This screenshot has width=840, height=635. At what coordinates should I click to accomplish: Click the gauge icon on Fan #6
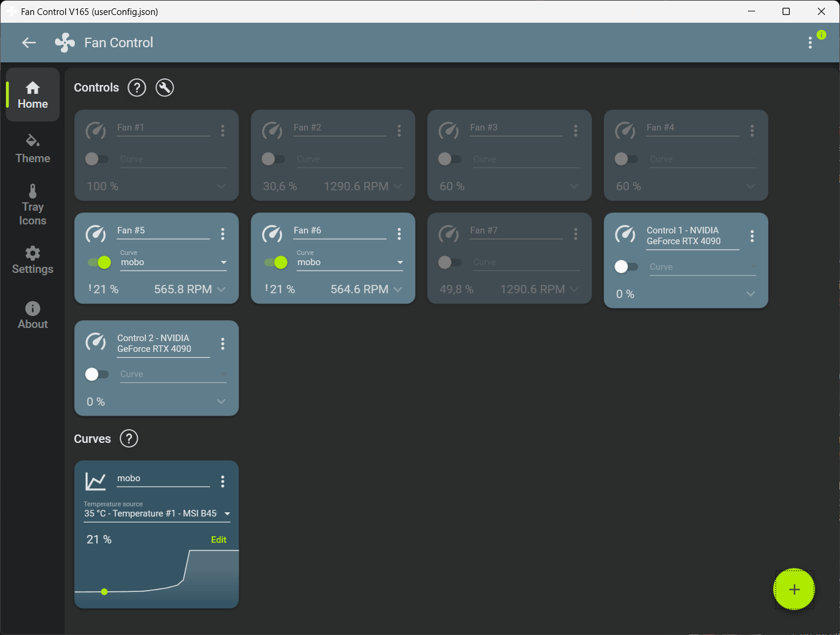click(272, 233)
